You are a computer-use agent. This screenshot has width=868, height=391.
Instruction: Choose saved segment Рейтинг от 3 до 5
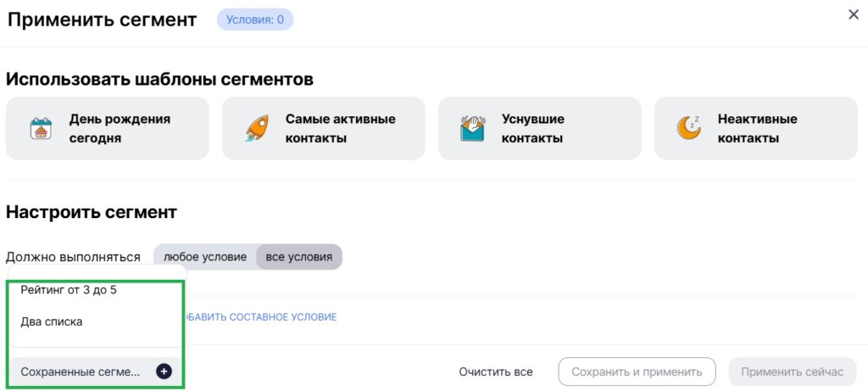[x=69, y=290]
